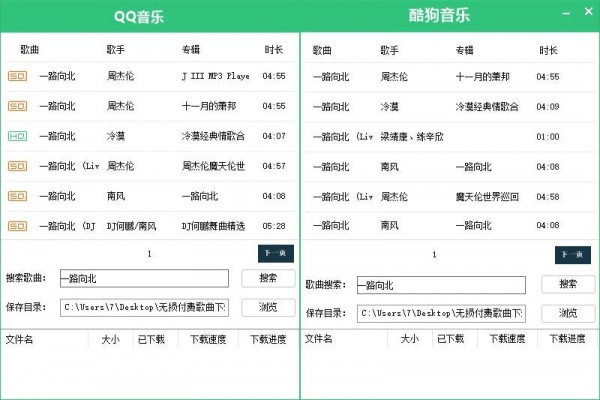Focus the 搜索歌曲 input in QQ音乐

[x=144, y=278]
